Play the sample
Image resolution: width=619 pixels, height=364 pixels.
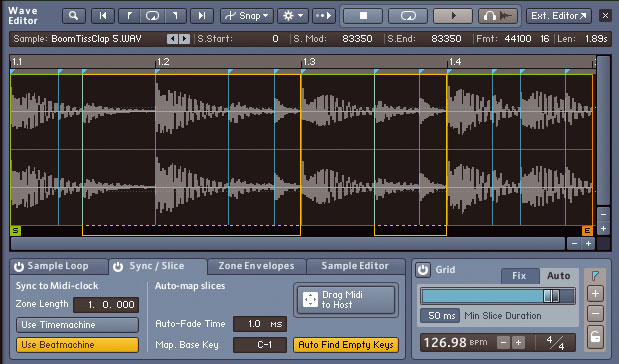453,16
